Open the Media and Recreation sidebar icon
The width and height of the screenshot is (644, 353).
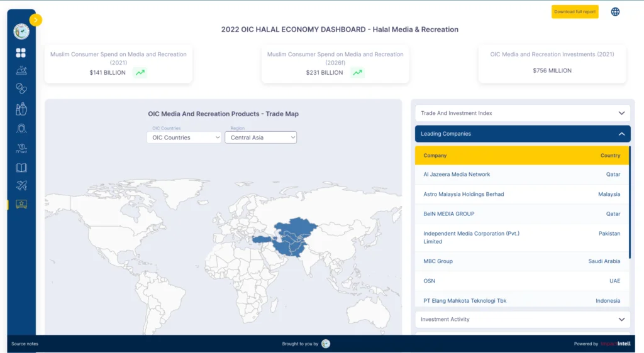21,204
